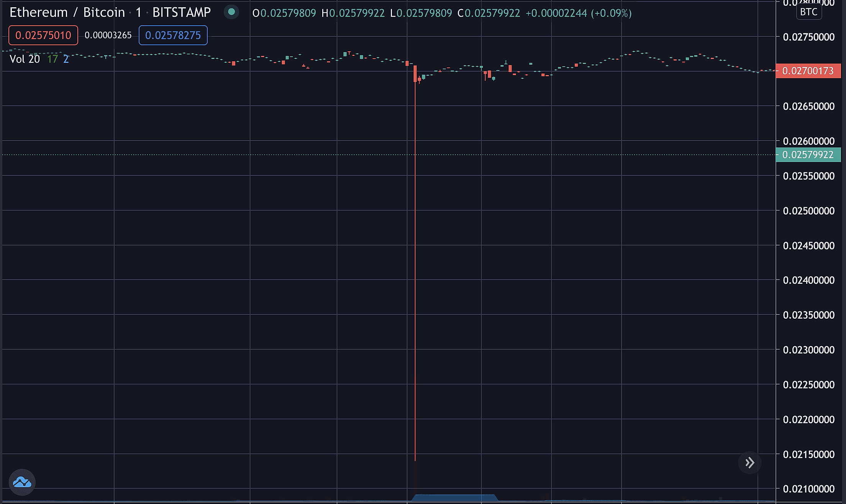Click the Vol 20 indicator legend

point(25,59)
